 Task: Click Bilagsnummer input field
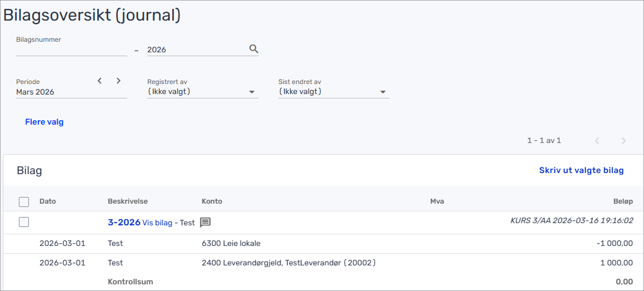[71, 50]
